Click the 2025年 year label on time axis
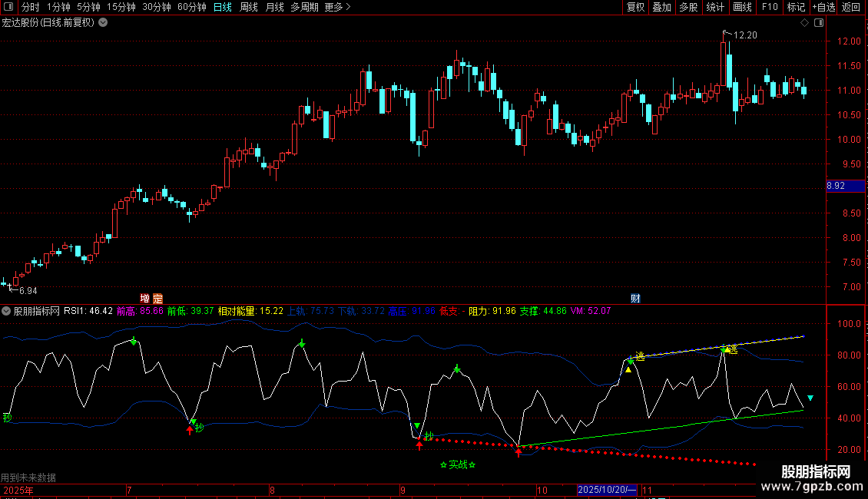868x499 pixels. [x=18, y=490]
